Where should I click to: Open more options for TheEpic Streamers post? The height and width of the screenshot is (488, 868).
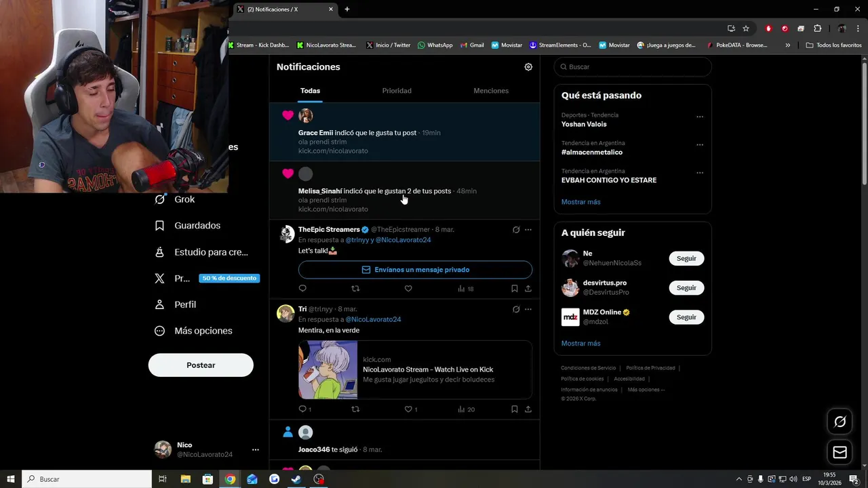coord(528,230)
